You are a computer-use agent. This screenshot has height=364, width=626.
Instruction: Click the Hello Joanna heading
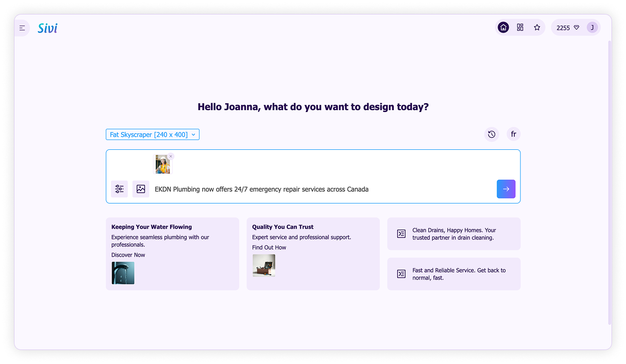click(x=313, y=107)
